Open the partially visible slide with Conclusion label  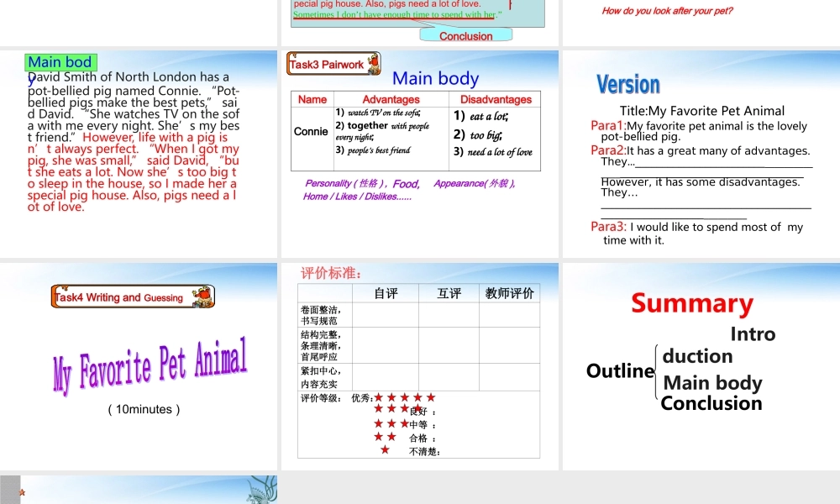(419, 23)
